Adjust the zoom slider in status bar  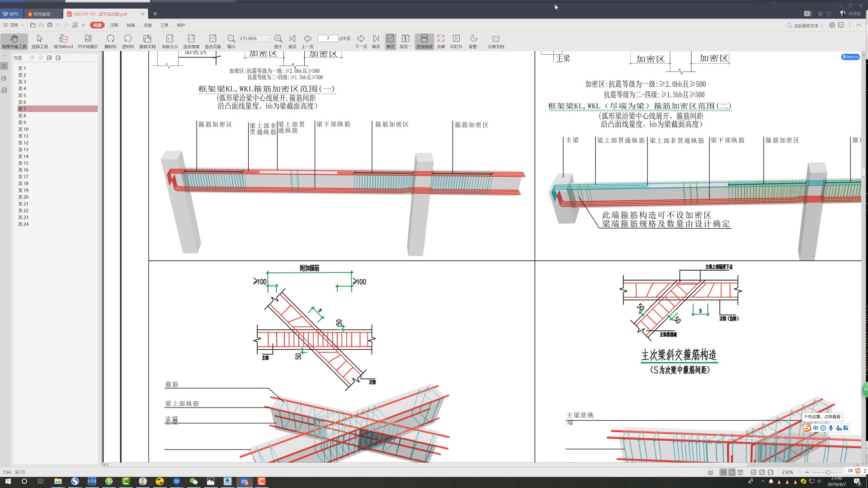tap(828, 472)
